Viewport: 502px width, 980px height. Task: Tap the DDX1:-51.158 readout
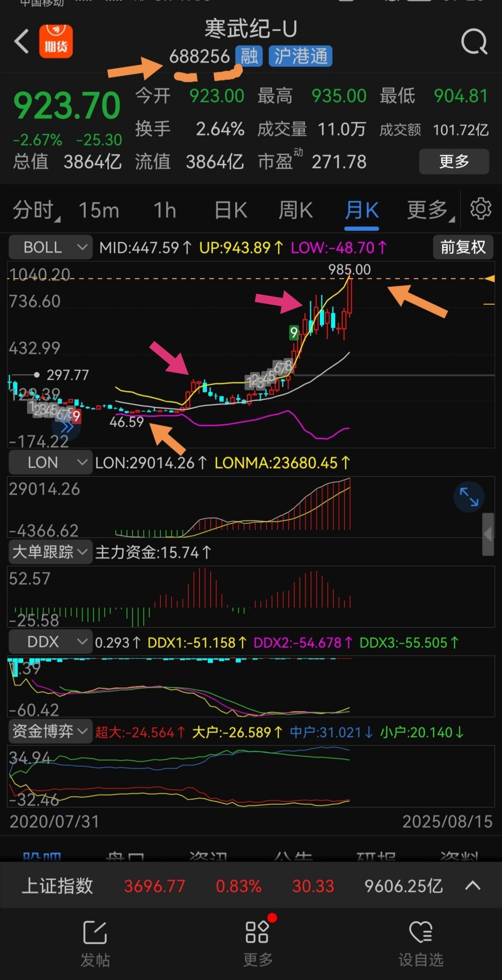pos(197,643)
